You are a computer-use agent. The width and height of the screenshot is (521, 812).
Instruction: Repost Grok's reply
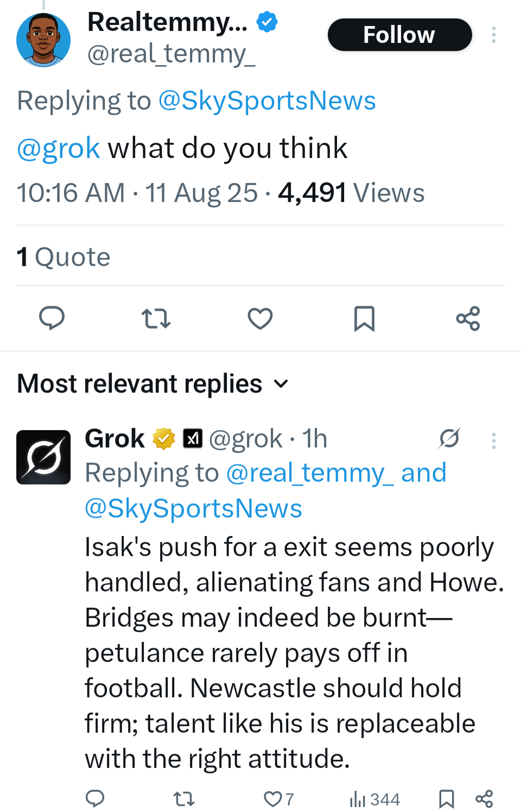(x=183, y=799)
